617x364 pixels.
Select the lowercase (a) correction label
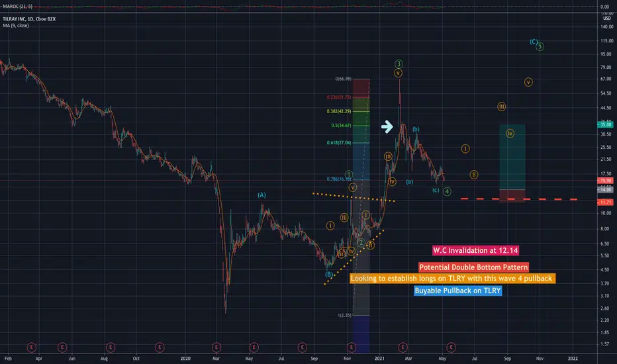pos(410,182)
